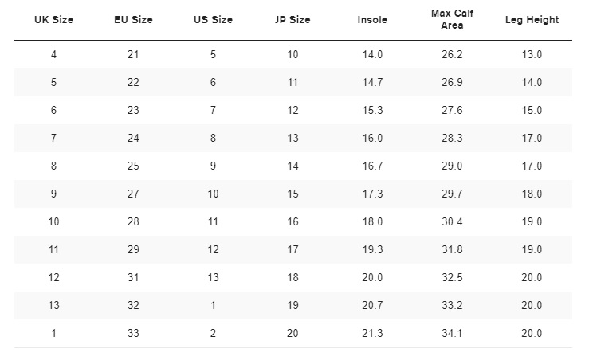Click the max calf value 32.5
The image size is (589, 364).
(x=452, y=277)
